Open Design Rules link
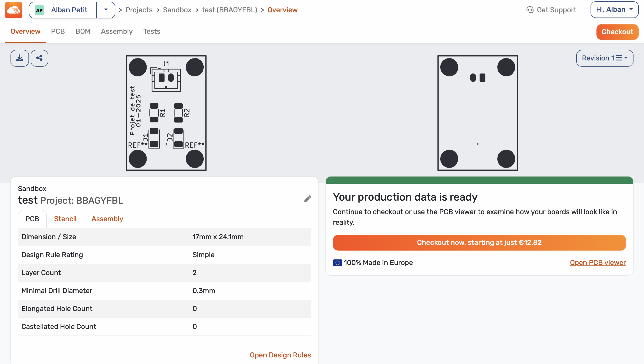 [x=280, y=355]
